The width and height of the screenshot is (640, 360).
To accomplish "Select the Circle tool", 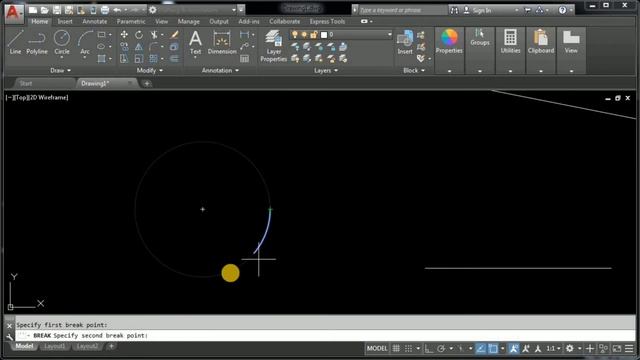I will (62, 42).
